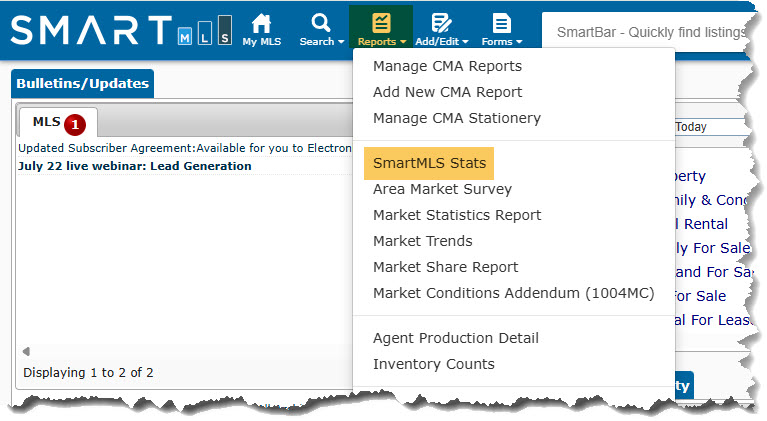The width and height of the screenshot is (767, 421).
Task: Open Agent Production Detail
Action: (455, 338)
